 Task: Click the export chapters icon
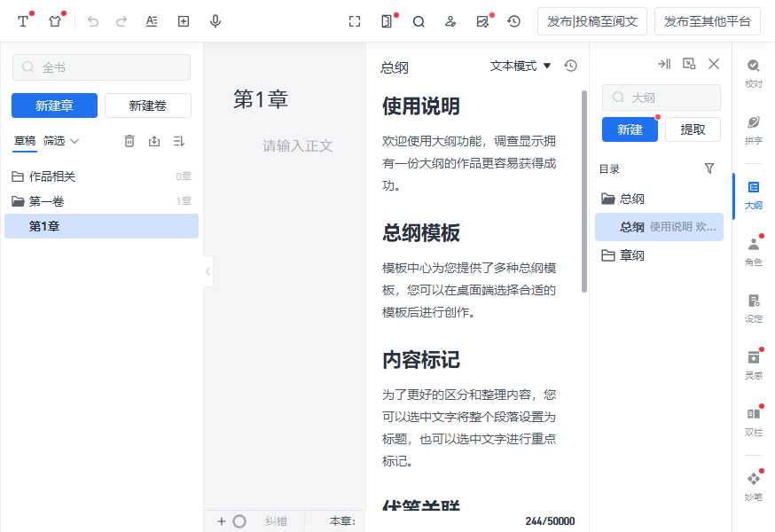(154, 141)
